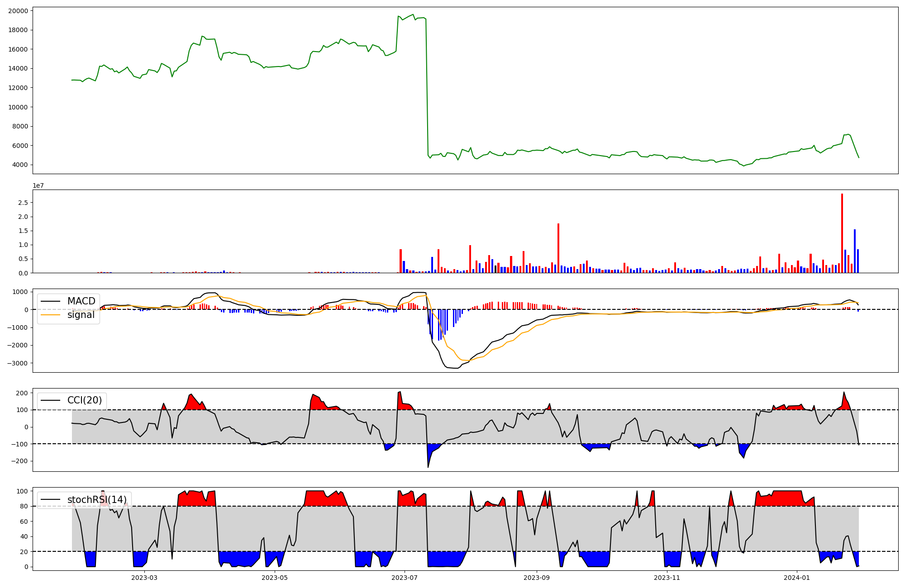Click the -200 CCI axis tick label

20,461
